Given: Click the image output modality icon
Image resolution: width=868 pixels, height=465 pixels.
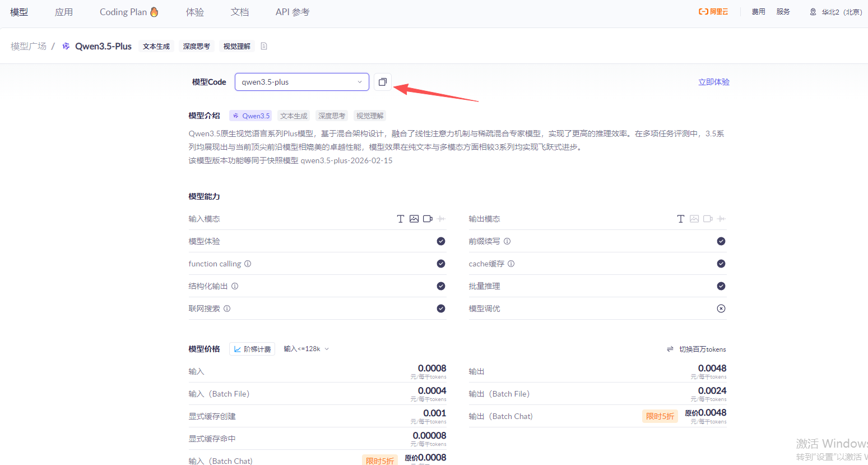Looking at the screenshot, I should click(x=694, y=219).
